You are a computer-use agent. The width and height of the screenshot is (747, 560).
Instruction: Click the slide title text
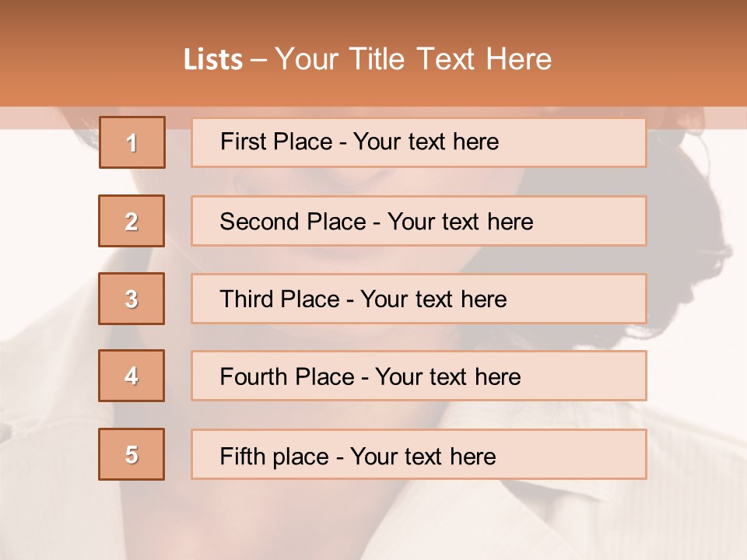coord(367,59)
